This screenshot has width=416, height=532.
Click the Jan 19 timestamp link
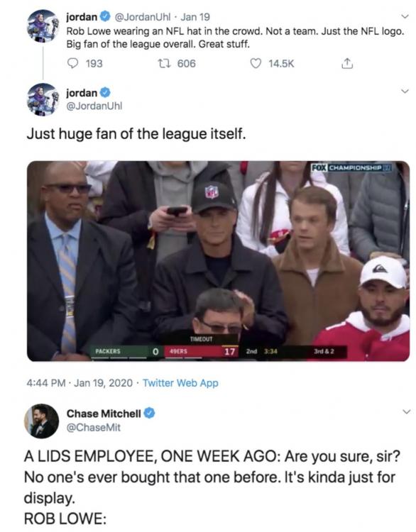point(195,16)
